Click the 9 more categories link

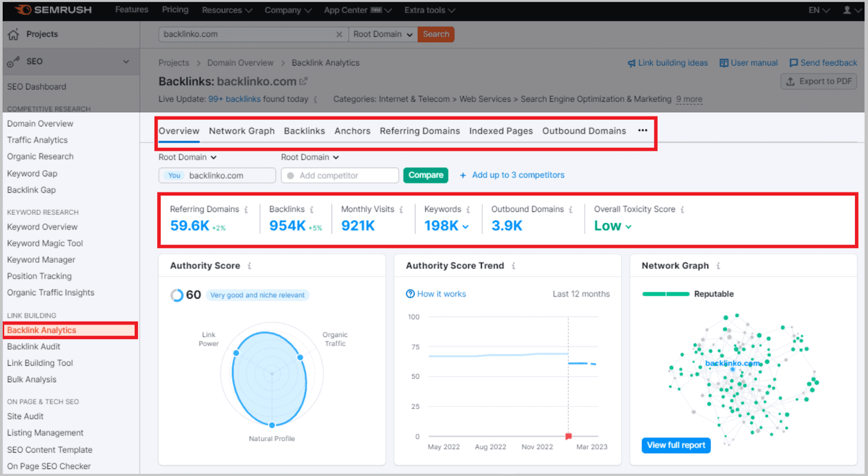[689, 99]
